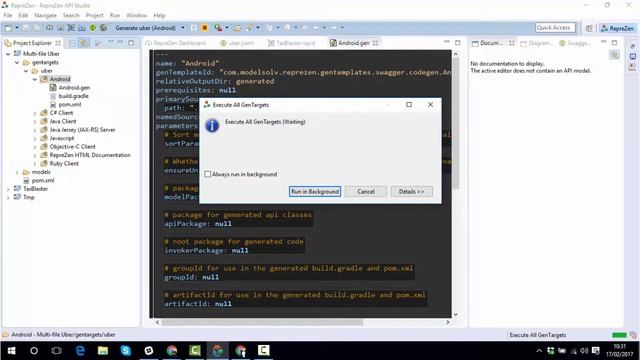Switch to the RepreZen Dashboard tab

click(x=176, y=43)
